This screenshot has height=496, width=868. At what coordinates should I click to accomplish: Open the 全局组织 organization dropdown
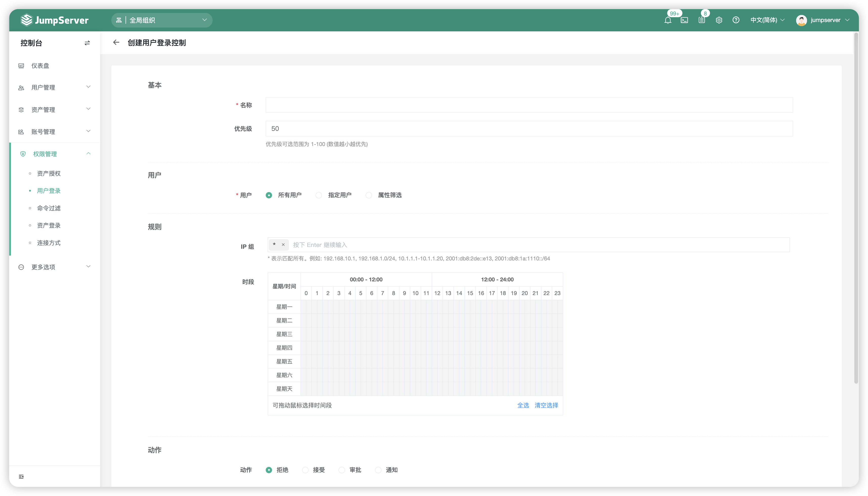162,20
